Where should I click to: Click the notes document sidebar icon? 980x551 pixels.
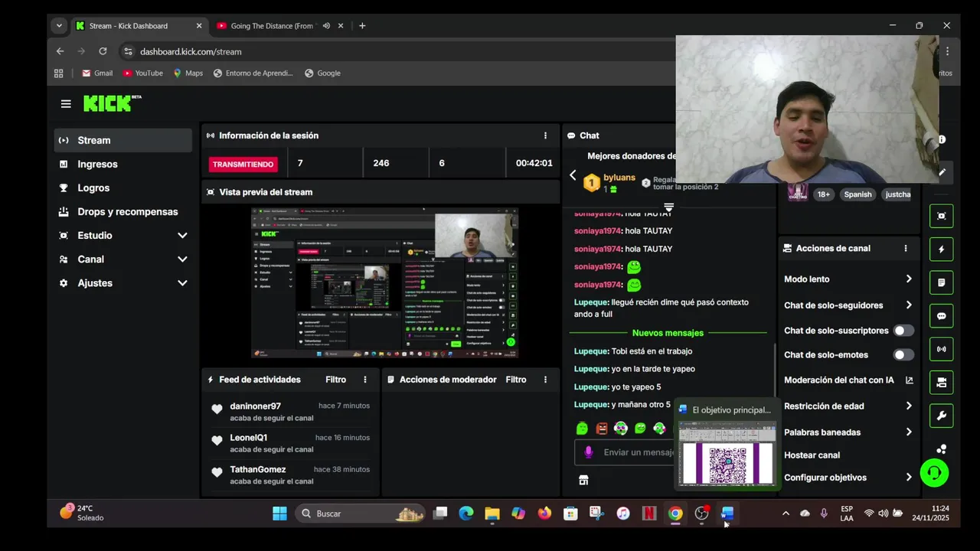coord(942,282)
